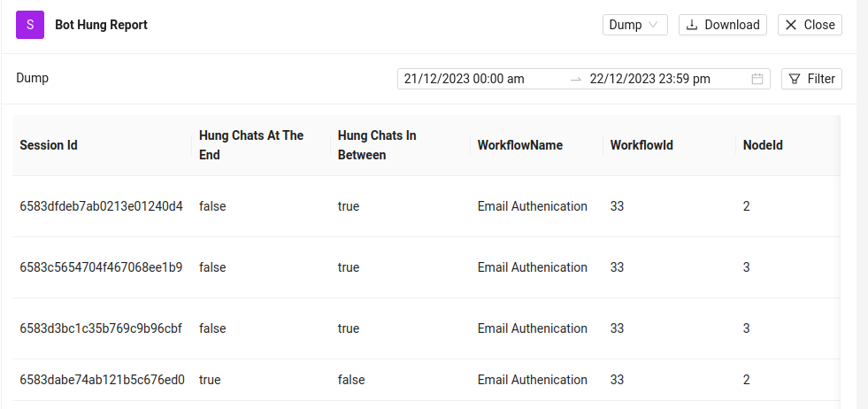868x409 pixels.
Task: Select session 6583c5654704f467068ee1b9 cell
Action: (101, 267)
